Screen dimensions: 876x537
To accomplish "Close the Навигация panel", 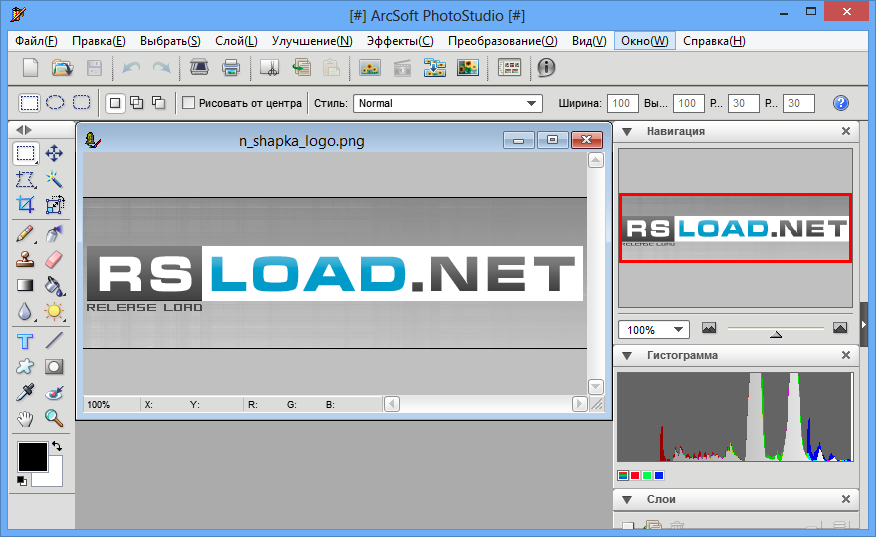I will coord(846,131).
